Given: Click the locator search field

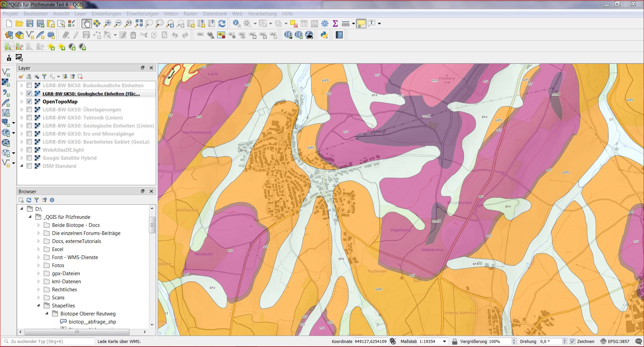Looking at the screenshot, I should coord(50,341).
